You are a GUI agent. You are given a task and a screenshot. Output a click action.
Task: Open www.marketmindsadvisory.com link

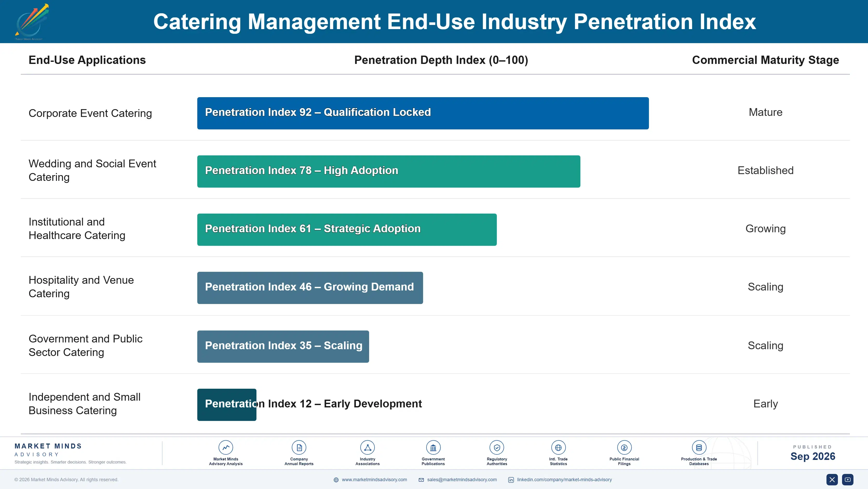click(374, 480)
